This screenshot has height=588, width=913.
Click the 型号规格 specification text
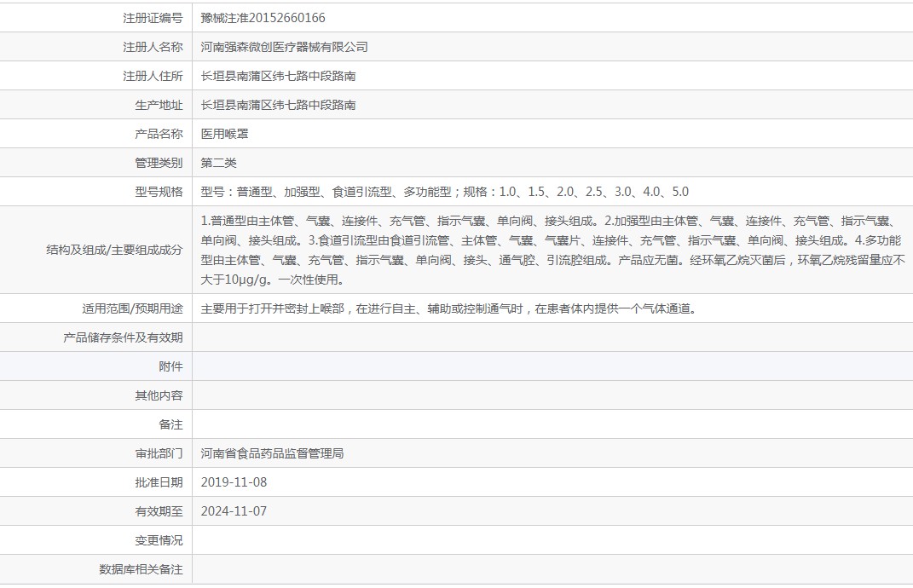pyautogui.click(x=444, y=192)
